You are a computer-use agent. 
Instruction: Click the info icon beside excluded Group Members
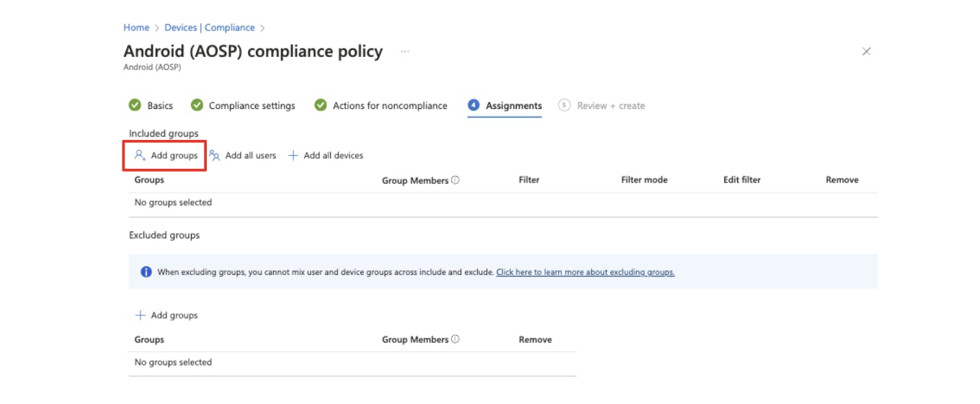455,339
